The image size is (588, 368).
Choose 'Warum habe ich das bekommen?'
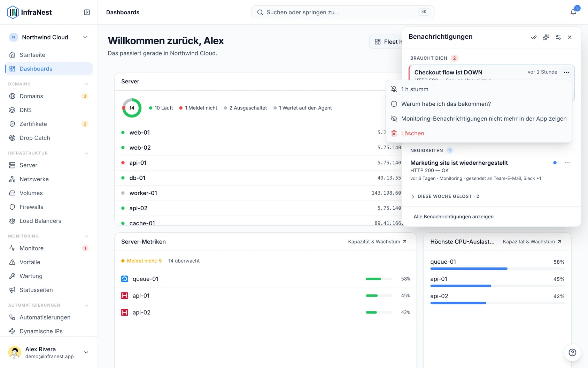click(x=479, y=104)
